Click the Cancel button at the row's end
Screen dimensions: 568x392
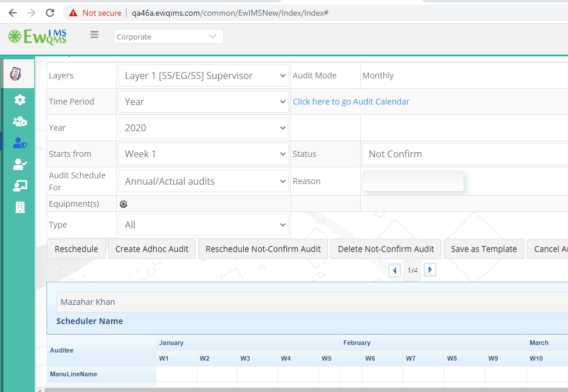click(x=547, y=249)
